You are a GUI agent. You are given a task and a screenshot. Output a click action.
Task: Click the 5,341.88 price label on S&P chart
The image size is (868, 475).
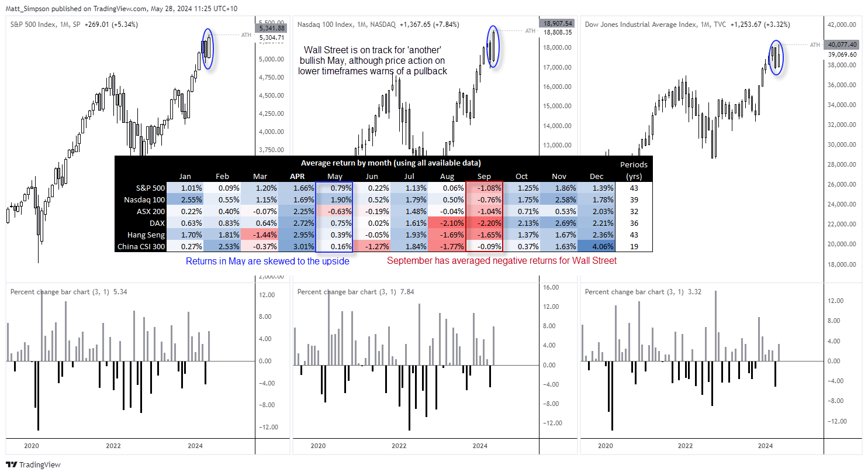pyautogui.click(x=271, y=27)
